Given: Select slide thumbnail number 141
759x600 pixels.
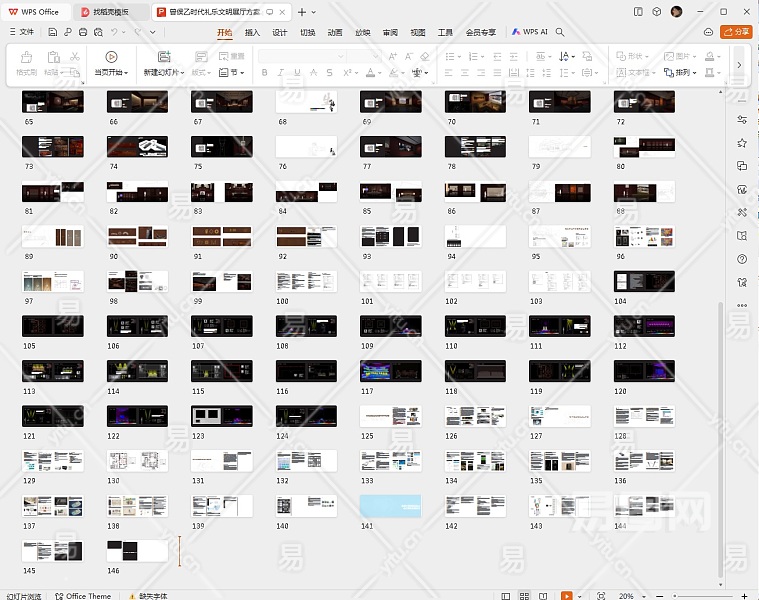Looking at the screenshot, I should 390,506.
